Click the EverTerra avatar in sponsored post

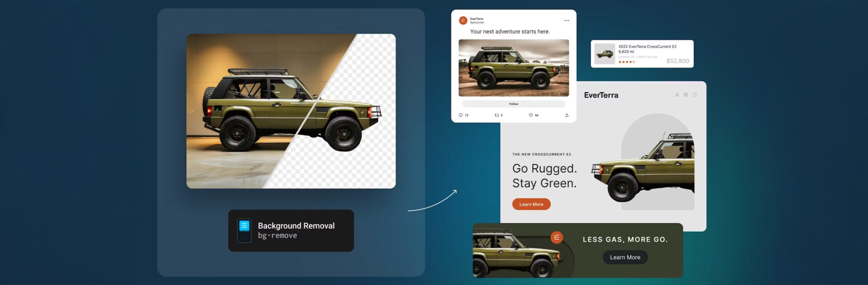463,21
